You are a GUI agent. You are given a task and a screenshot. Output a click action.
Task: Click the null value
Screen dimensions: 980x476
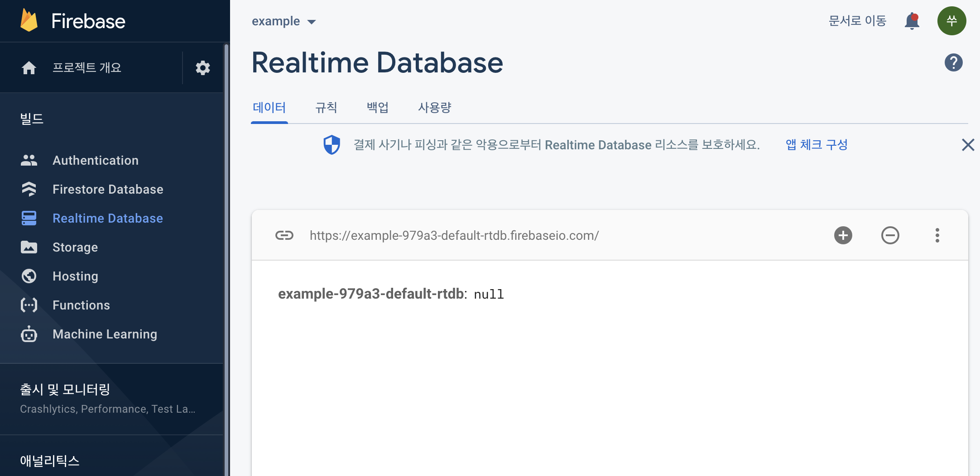489,294
